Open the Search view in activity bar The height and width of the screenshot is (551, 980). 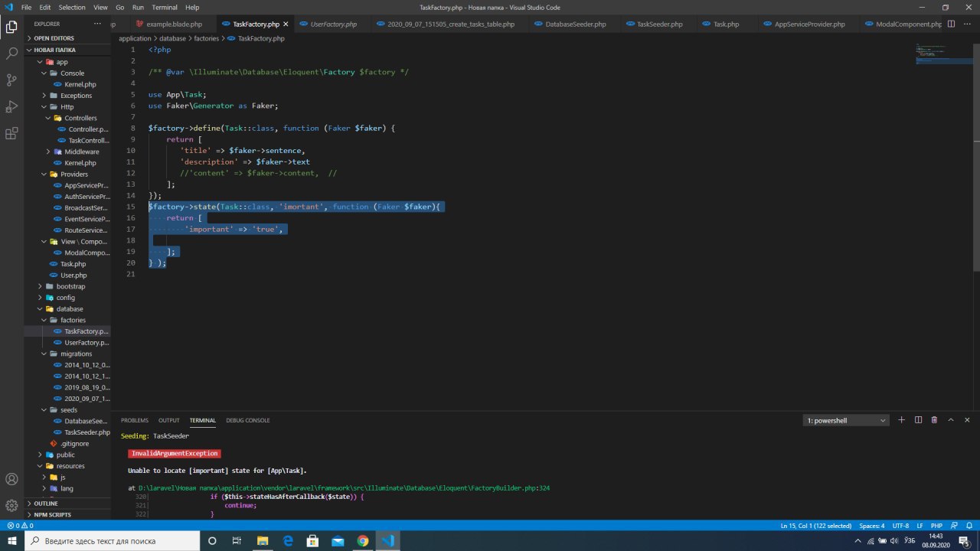(x=11, y=54)
